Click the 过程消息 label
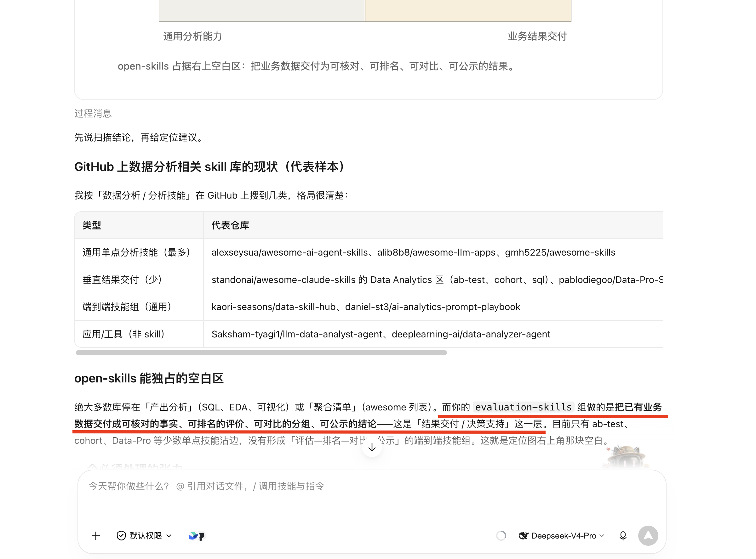The image size is (756, 559). (93, 113)
